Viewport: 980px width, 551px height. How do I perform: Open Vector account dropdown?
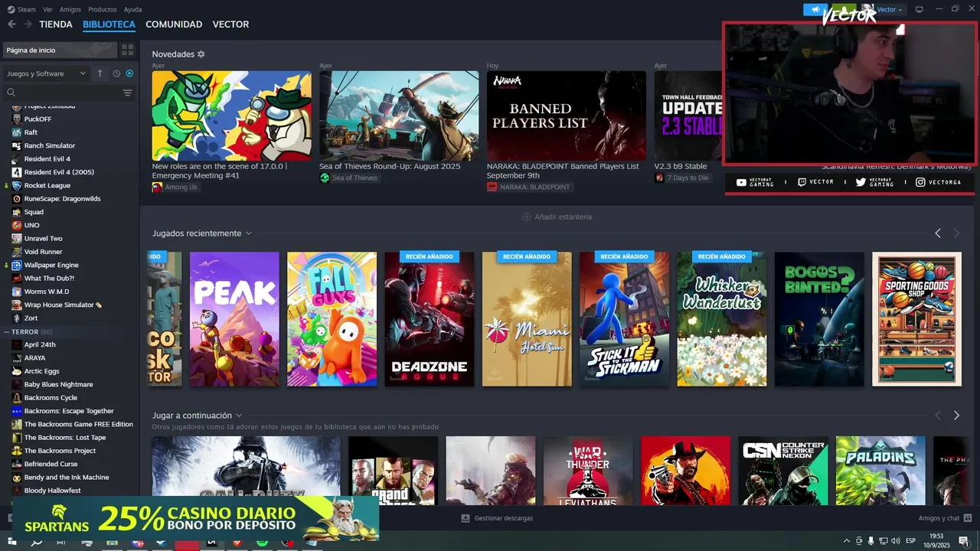click(889, 9)
